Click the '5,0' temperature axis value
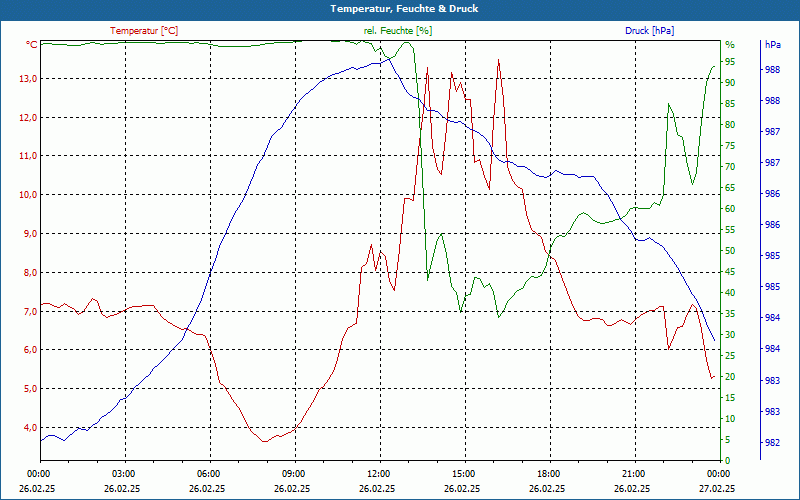Viewport: 800px width, 500px height. [31, 388]
